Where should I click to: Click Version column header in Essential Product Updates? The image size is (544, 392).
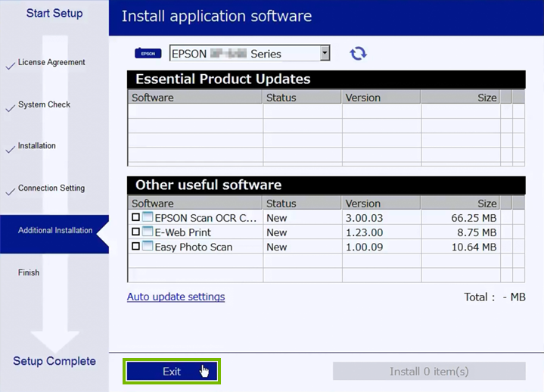point(381,98)
